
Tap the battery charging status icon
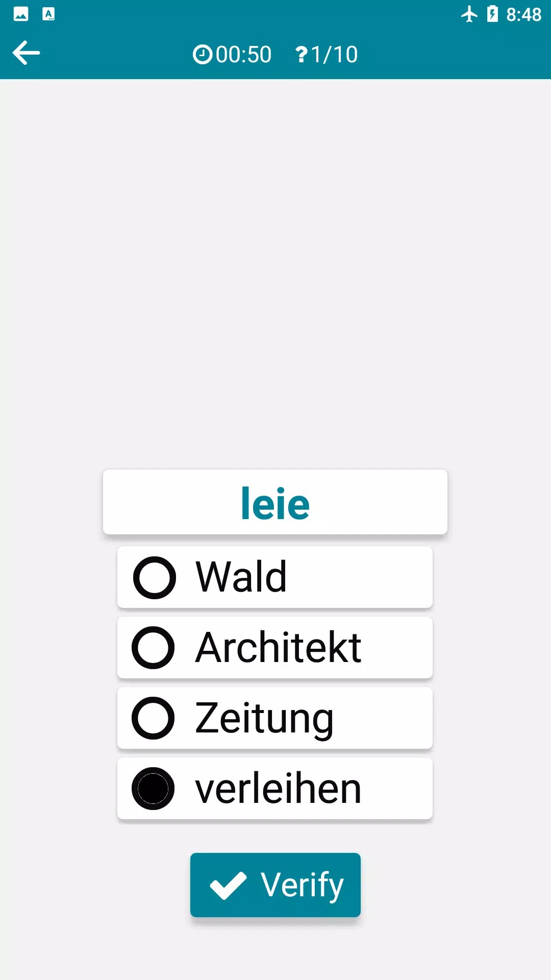[492, 14]
